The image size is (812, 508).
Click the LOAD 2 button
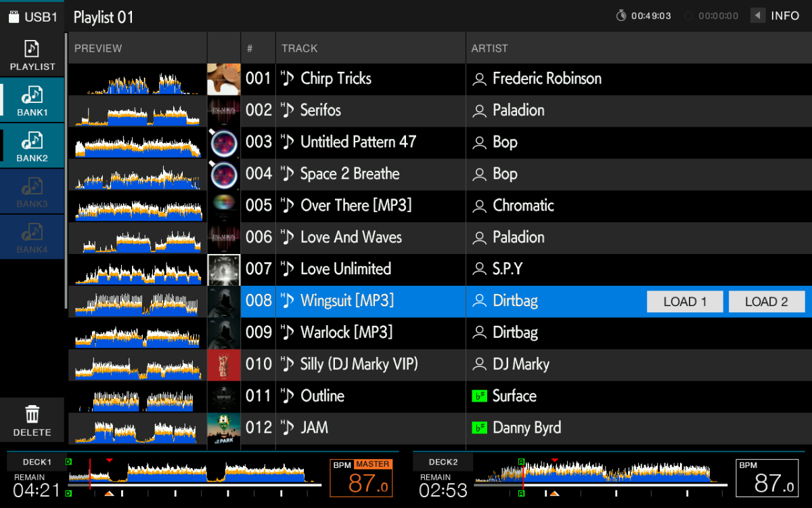coord(767,301)
